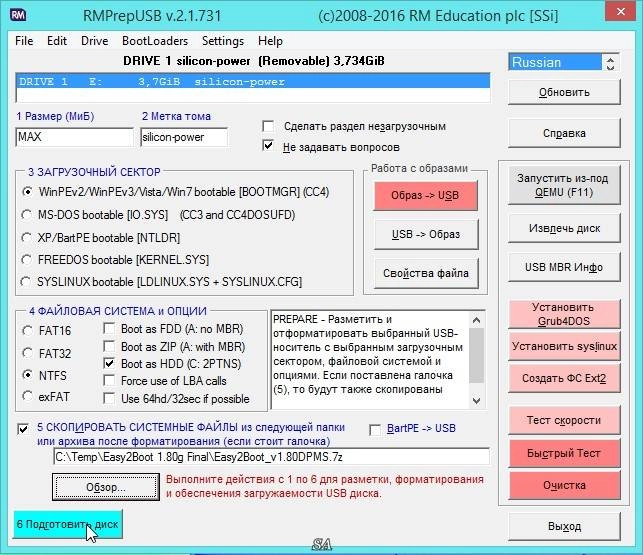Open the Help menu
The width and height of the screenshot is (643, 555).
coord(270,41)
